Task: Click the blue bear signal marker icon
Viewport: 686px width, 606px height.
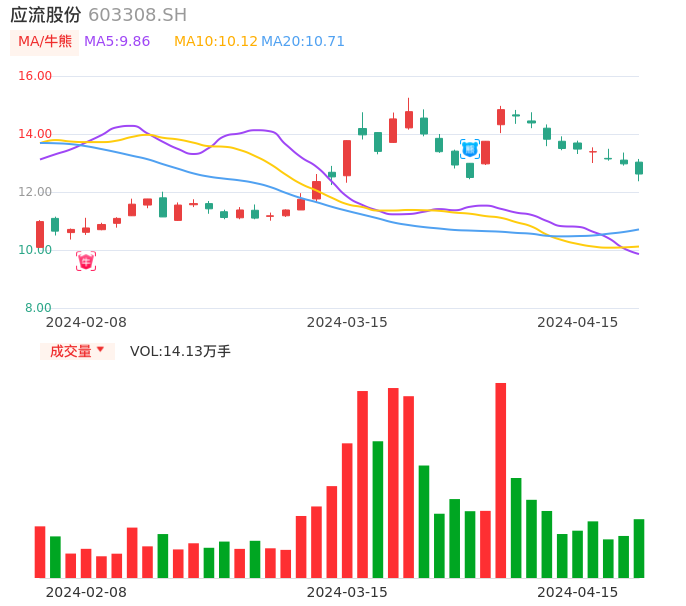Action: click(469, 149)
